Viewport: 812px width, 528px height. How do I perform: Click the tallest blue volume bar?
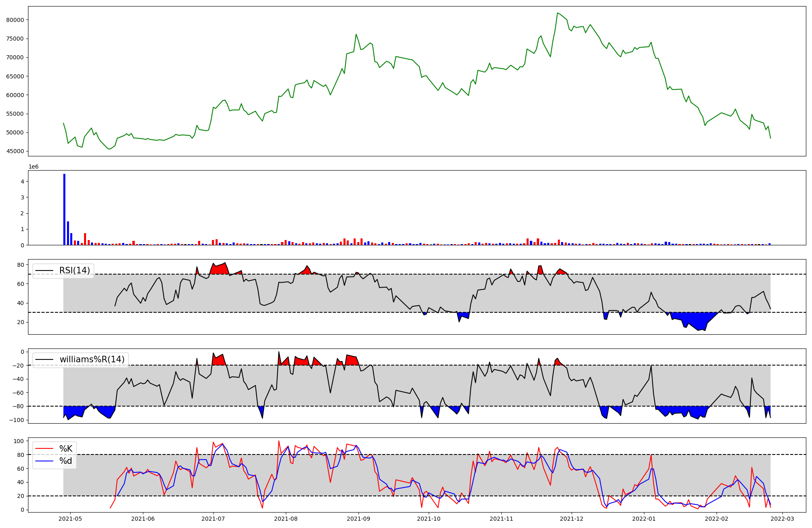[x=64, y=209]
